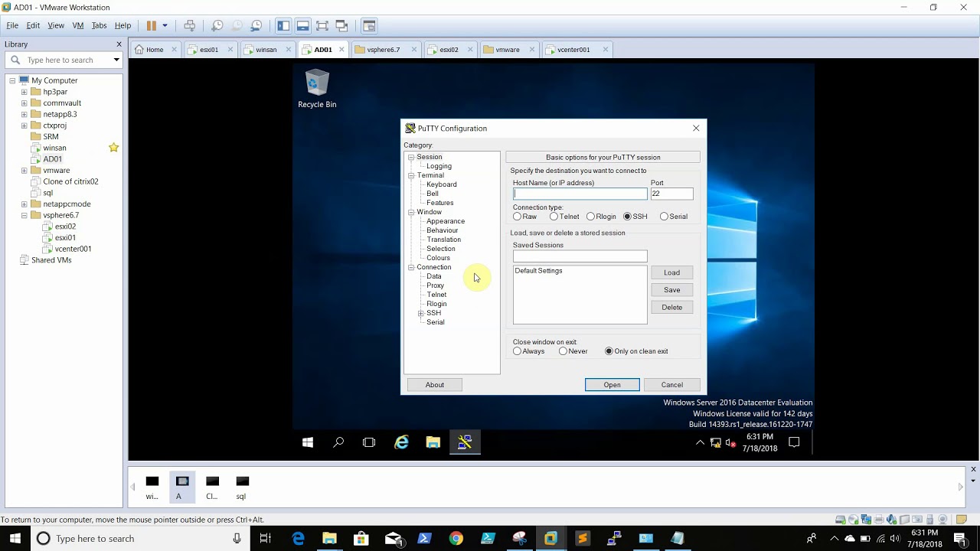Collapse the Connection category node
980x551 pixels.
click(x=411, y=267)
